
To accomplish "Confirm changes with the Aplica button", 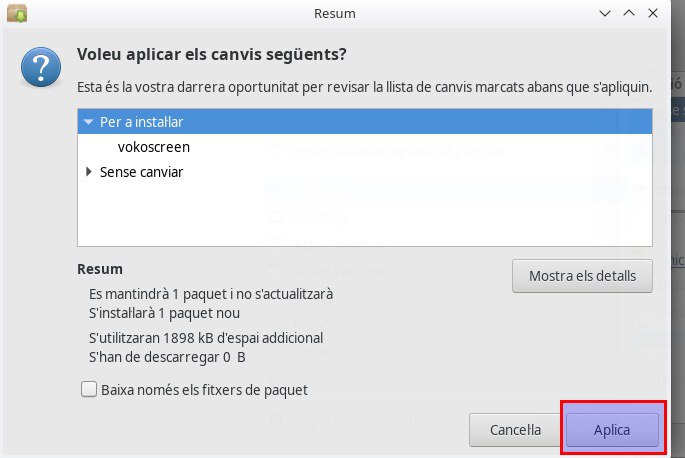I will pos(612,430).
